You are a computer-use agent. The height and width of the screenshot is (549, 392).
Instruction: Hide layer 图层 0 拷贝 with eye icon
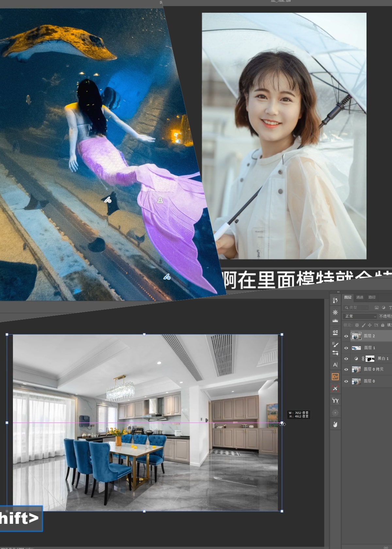[346, 369]
